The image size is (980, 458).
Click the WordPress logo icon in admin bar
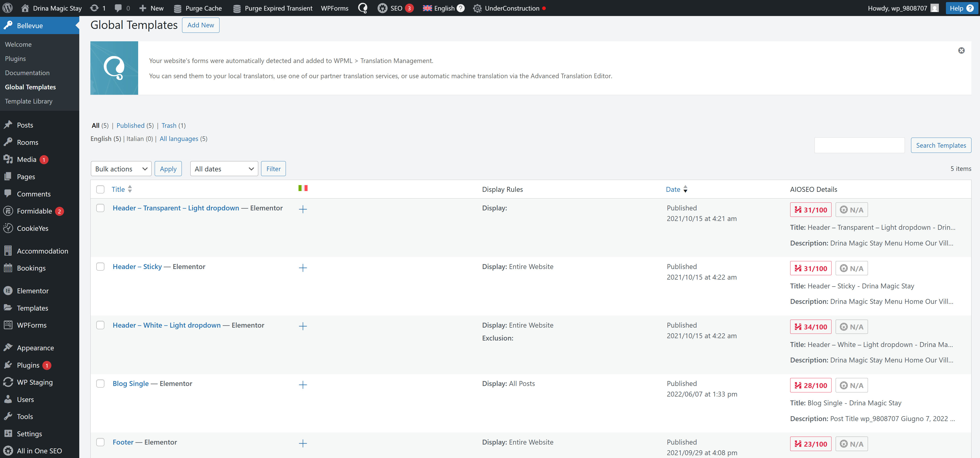tap(7, 8)
